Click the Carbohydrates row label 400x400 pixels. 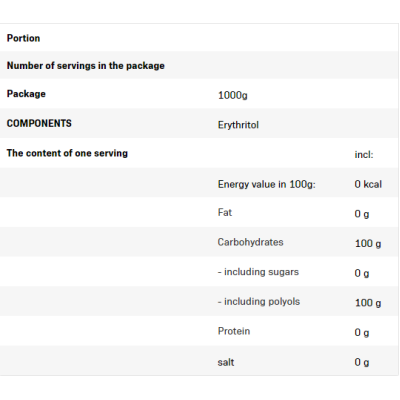coord(250,242)
